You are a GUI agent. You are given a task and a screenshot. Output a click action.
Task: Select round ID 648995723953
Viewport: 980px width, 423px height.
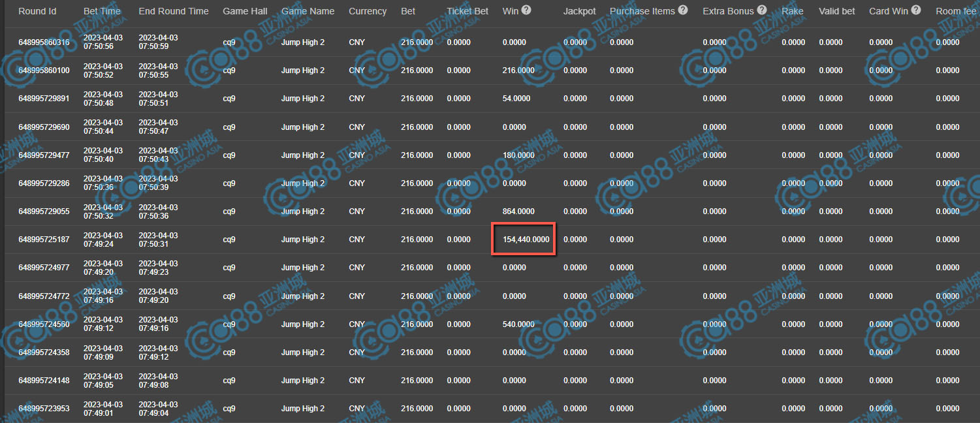tap(44, 409)
